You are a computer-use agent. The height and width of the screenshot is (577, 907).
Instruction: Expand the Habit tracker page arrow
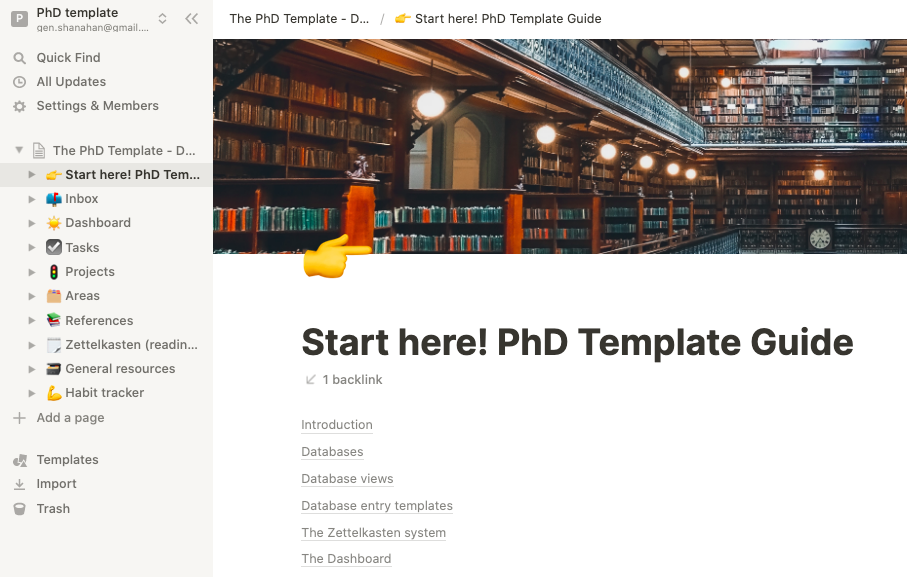(x=32, y=393)
